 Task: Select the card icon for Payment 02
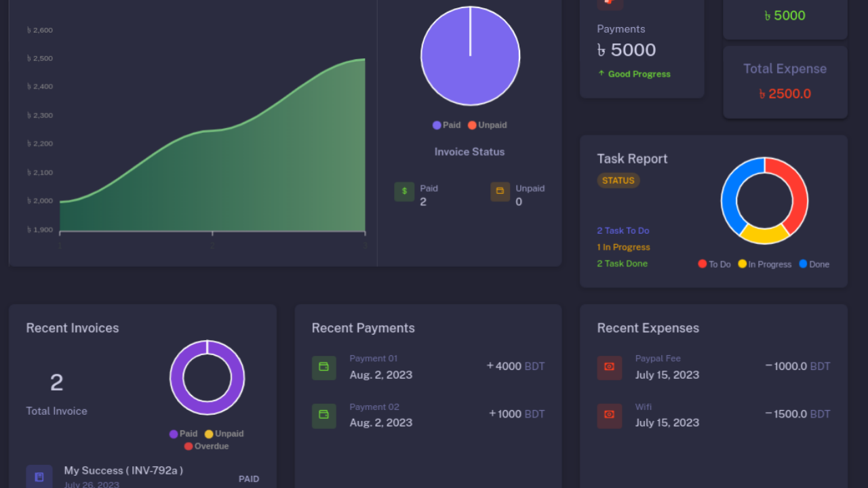pos(324,415)
